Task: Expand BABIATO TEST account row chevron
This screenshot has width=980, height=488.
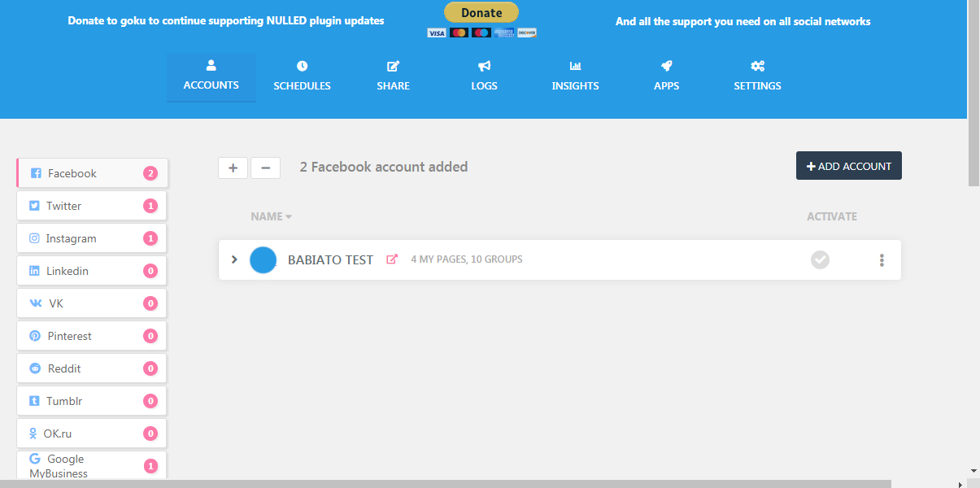Action: [234, 259]
